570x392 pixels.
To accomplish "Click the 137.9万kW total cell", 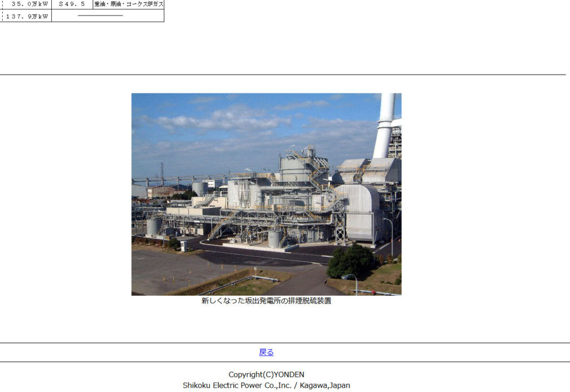I will point(27,16).
